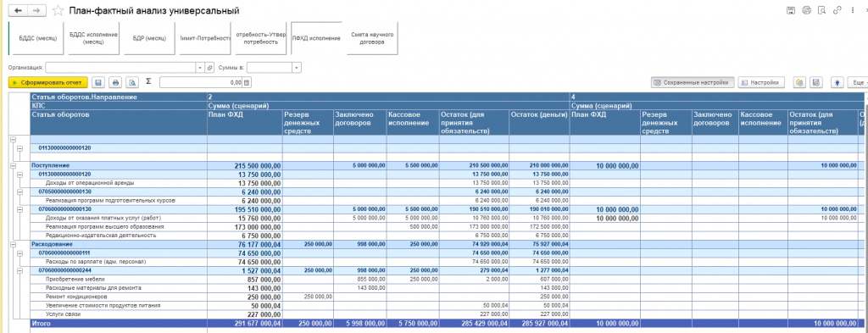Image resolution: width=868 pixels, height=333 pixels.
Task: Click the Статья оборотов.Направление header cell
Action: [119, 97]
